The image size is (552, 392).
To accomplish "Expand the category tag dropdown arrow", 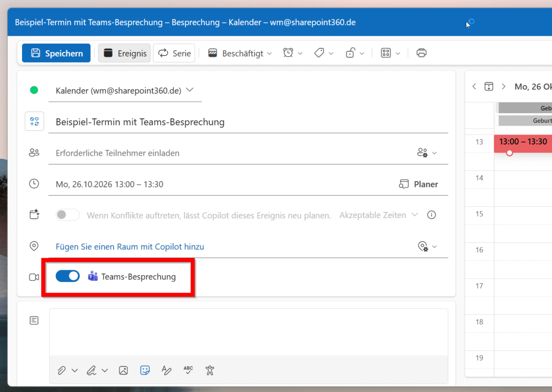I will pos(331,54).
